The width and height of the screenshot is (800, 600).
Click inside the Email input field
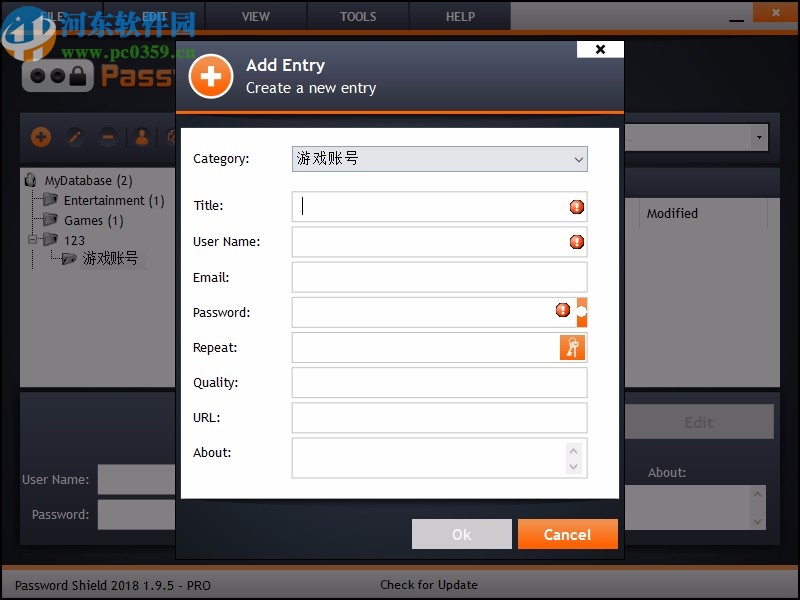point(438,277)
